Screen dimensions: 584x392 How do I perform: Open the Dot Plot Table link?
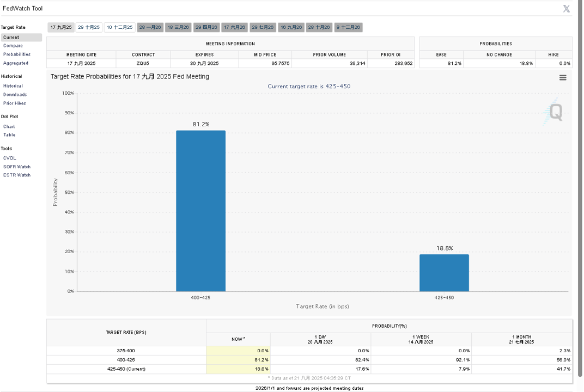tap(9, 135)
